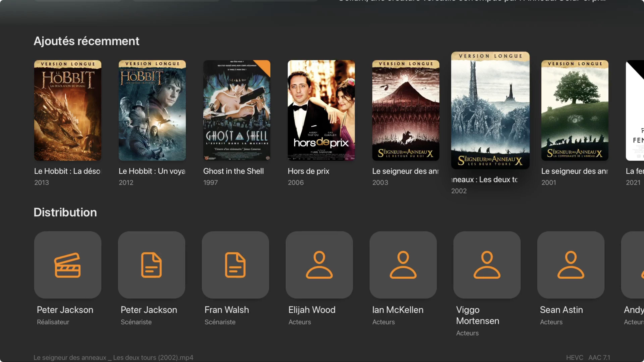
Task: Select Hors de prix movie poster
Action: coord(321,110)
